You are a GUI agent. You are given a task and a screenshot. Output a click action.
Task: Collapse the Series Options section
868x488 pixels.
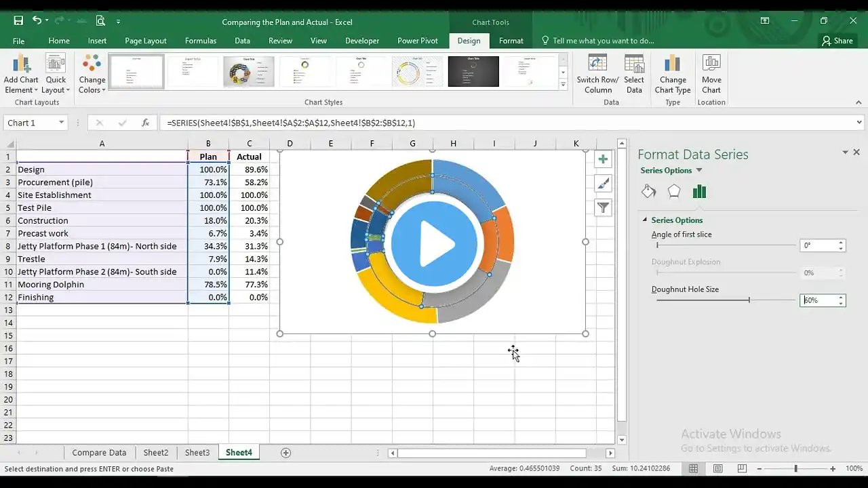point(645,220)
